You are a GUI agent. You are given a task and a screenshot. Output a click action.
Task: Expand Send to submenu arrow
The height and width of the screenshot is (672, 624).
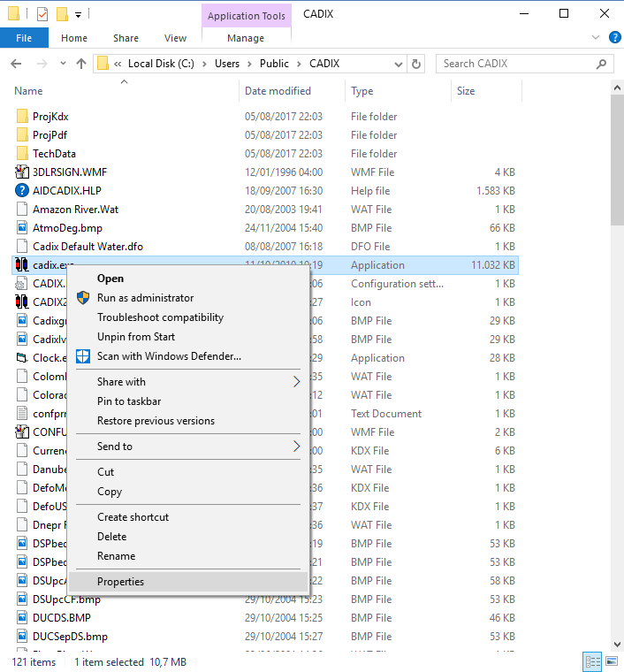[296, 447]
